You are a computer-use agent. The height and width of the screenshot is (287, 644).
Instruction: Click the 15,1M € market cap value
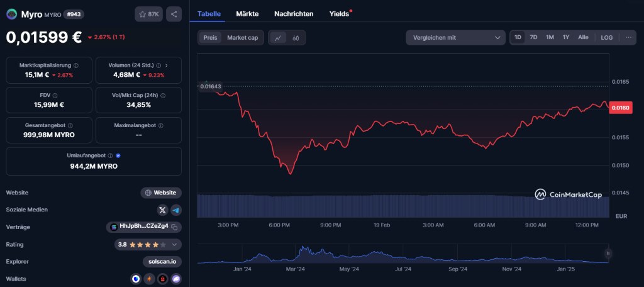tap(37, 75)
